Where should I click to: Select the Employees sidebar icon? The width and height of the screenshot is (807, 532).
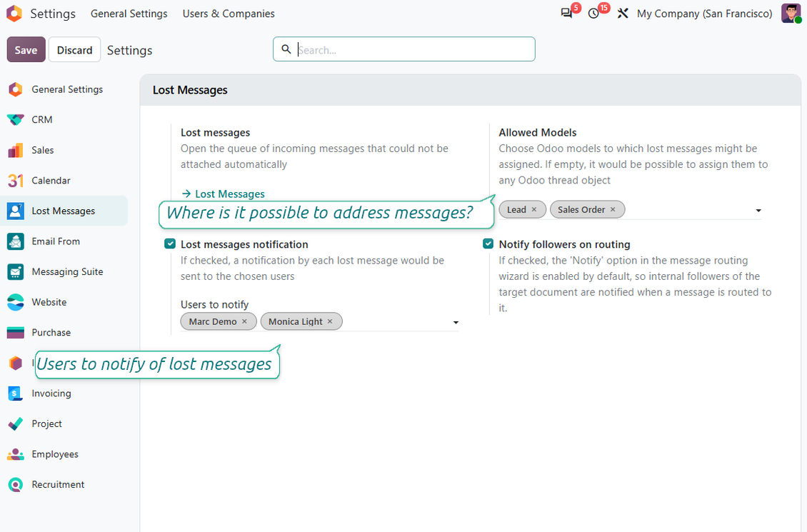16,454
